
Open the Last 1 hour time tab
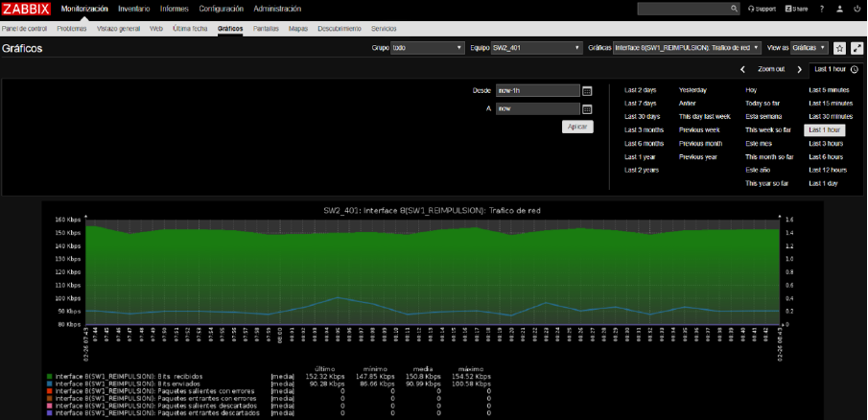tap(836, 69)
